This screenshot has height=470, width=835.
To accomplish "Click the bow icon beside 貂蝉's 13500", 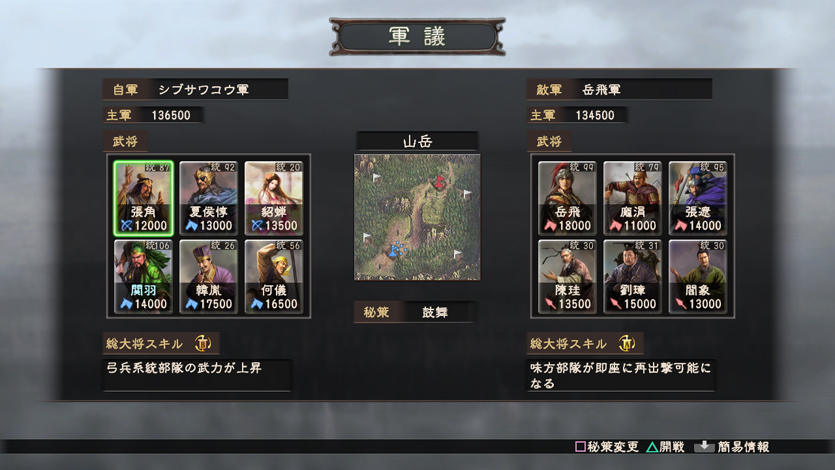I will [257, 226].
